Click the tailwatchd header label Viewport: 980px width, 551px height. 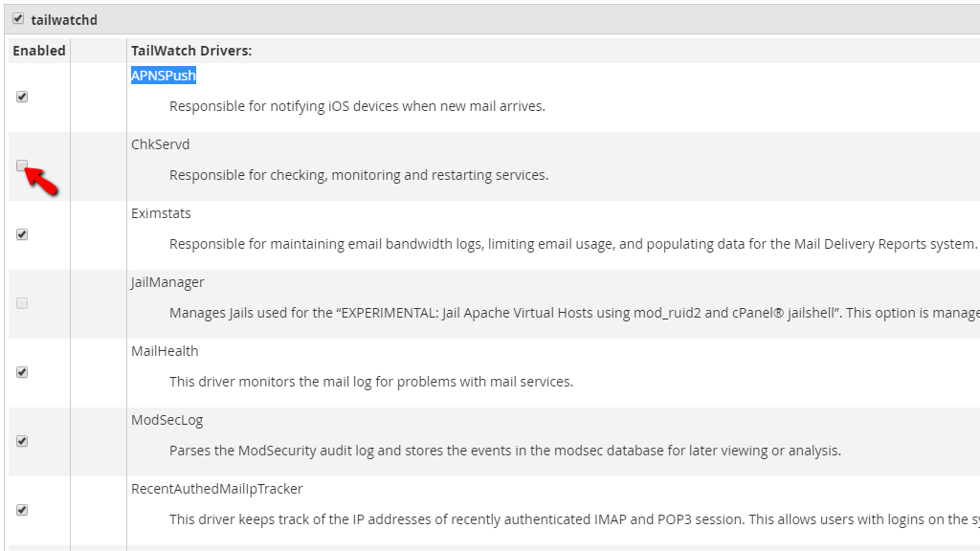(x=64, y=20)
